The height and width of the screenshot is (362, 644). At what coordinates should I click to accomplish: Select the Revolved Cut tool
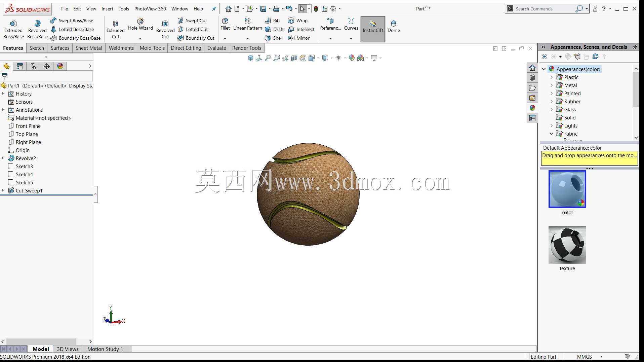(x=165, y=29)
